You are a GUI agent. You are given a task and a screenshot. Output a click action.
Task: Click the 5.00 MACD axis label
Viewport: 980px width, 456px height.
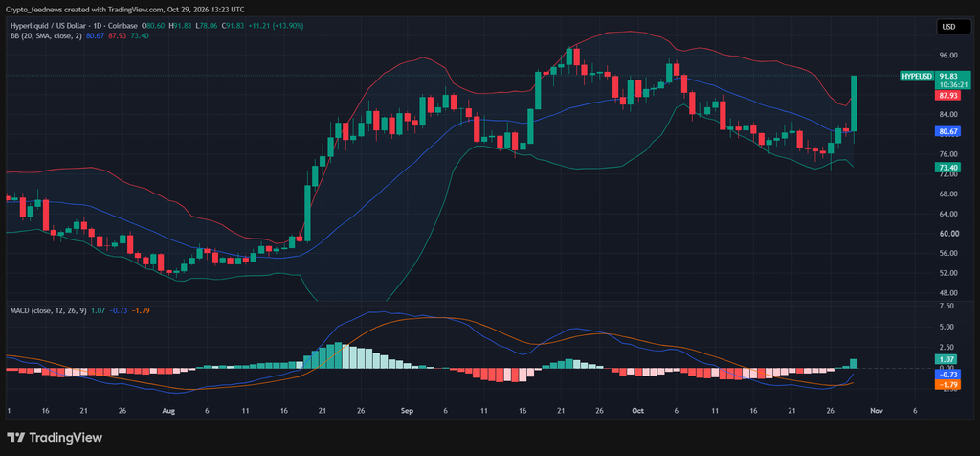coord(947,327)
